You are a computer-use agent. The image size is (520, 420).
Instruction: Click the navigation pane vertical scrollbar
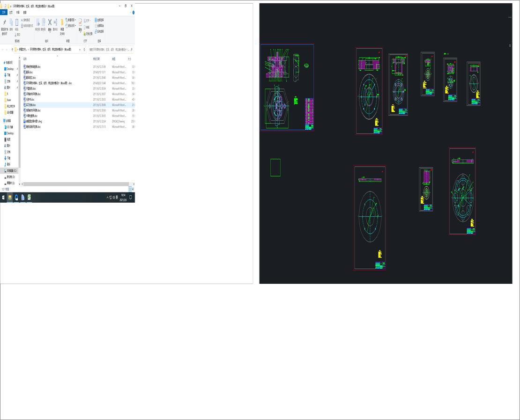click(20, 113)
